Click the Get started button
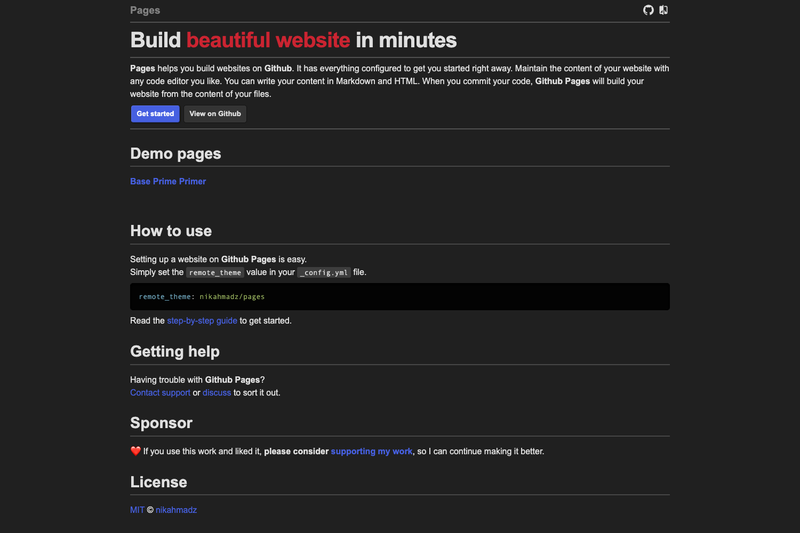Viewport: 800px width, 533px height. [x=155, y=114]
